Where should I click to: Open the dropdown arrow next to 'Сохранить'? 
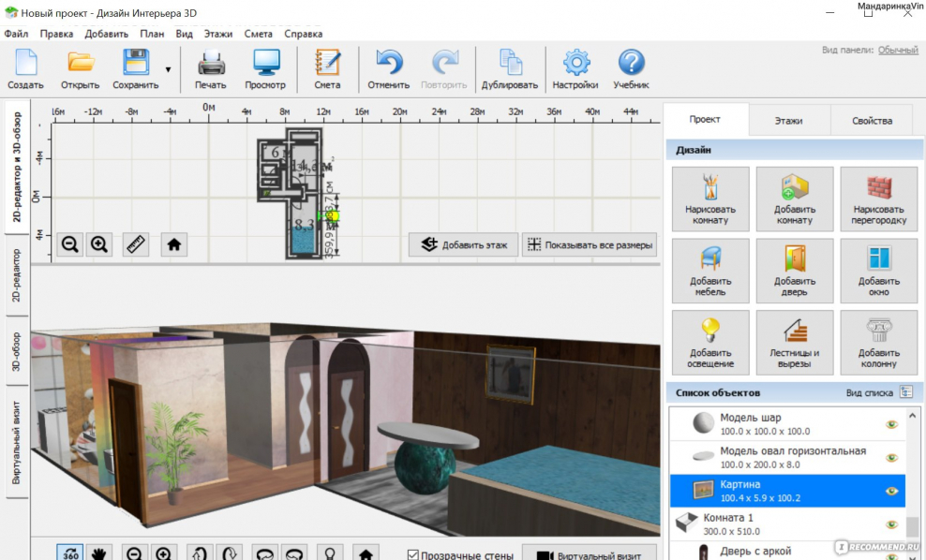point(169,69)
